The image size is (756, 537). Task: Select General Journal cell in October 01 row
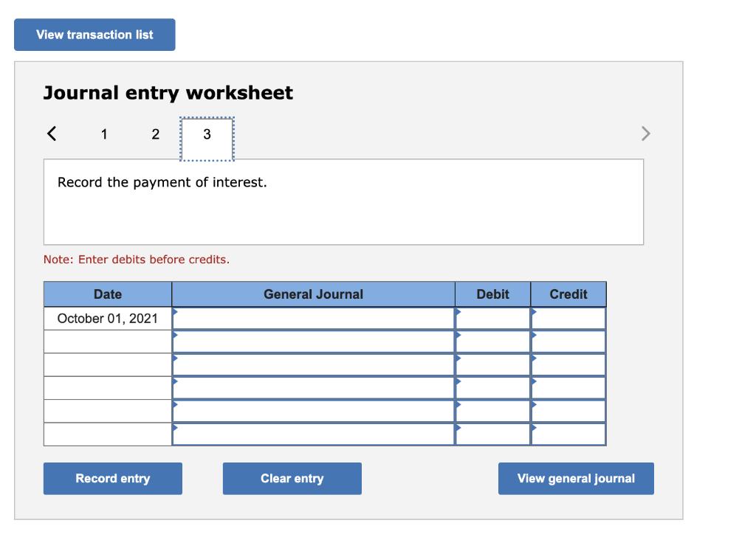tap(313, 319)
